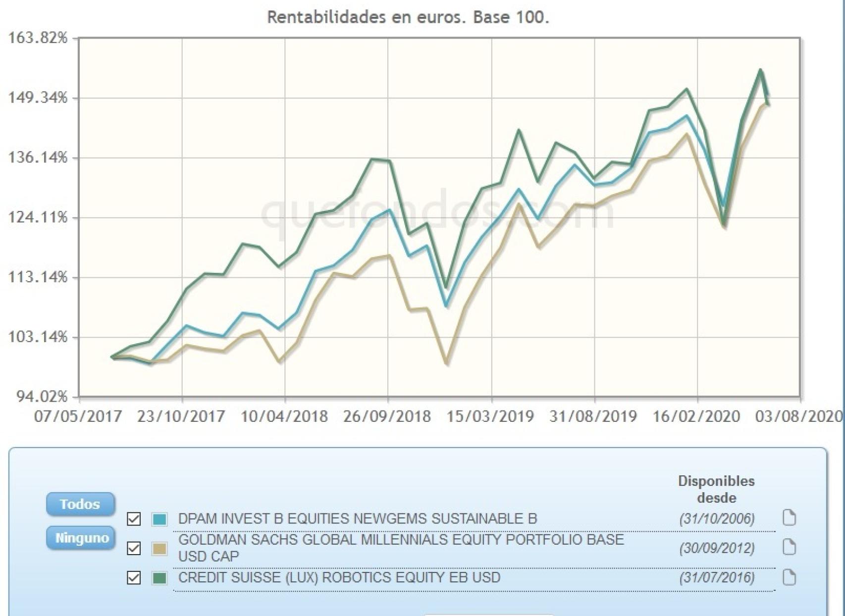Uncheck the GOLDMAN SACHS GLOBAL MILLENNIALS checkbox
The width and height of the screenshot is (845, 616).
pyautogui.click(x=134, y=548)
